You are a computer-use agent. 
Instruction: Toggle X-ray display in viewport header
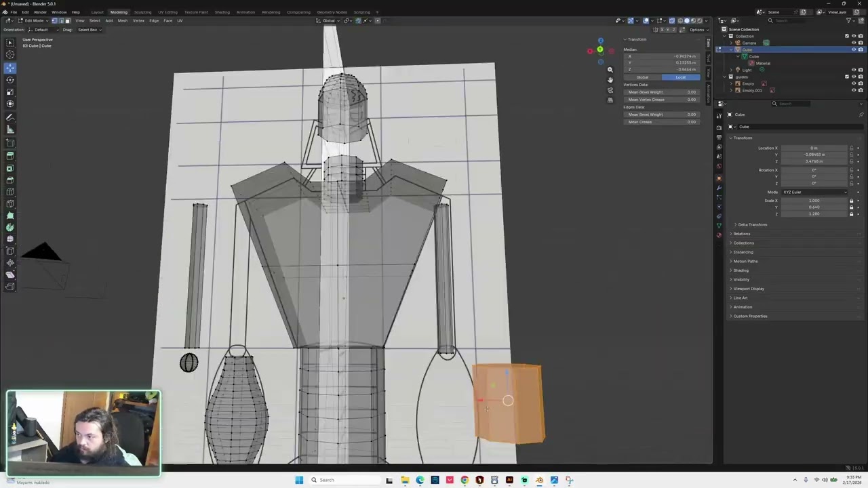click(671, 20)
